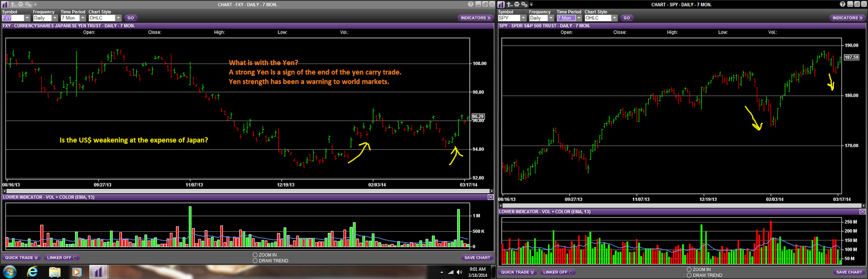
Task: Open the Frequency dropdown in SPY window
Action: (x=551, y=18)
